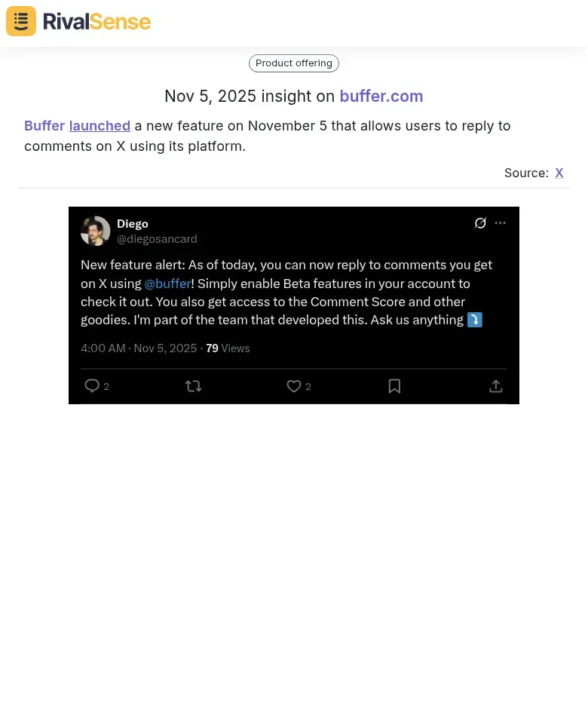Open the buffer.com link
This screenshot has height=724, width=588.
tap(381, 96)
